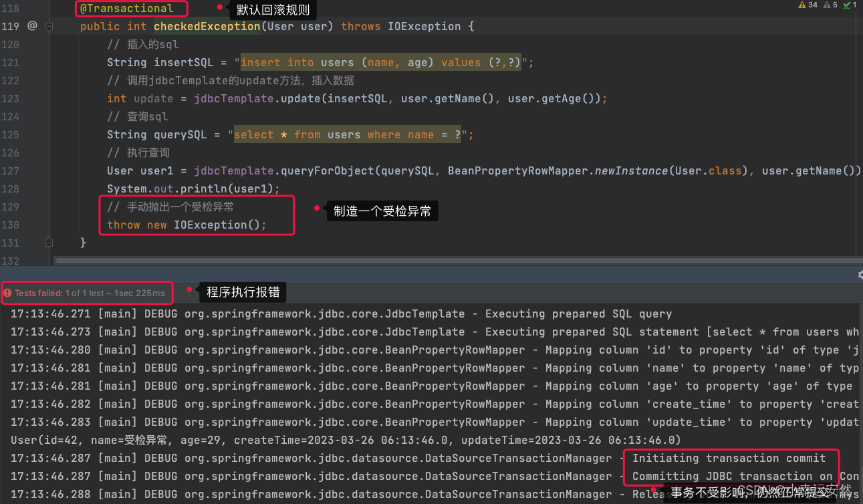Viewport: 863px width, 504px height.
Task: Click 'throw new IOException();' statement
Action: pos(187,225)
